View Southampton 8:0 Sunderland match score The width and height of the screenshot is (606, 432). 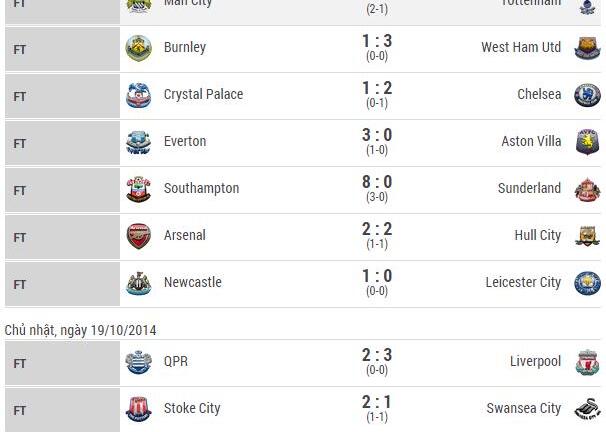point(377,182)
